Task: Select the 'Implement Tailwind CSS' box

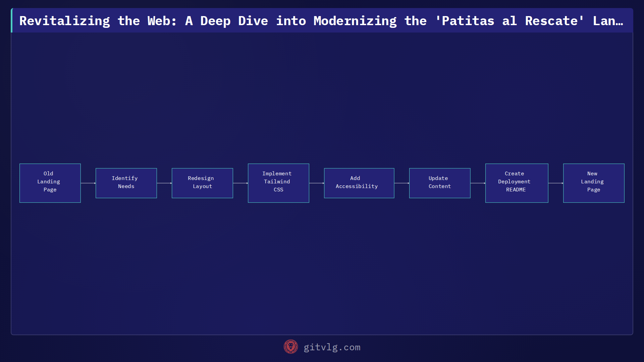Action: [278, 183]
